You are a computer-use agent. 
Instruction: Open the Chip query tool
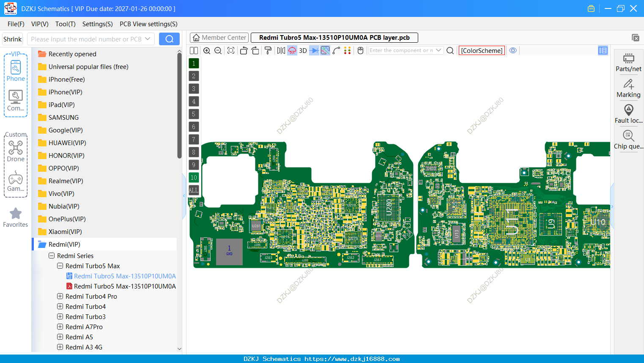(628, 140)
